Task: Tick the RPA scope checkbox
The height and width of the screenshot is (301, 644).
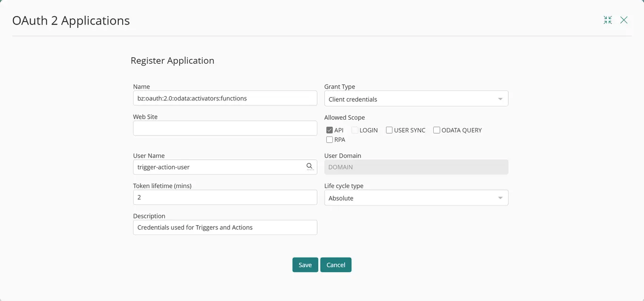Action: (x=330, y=139)
